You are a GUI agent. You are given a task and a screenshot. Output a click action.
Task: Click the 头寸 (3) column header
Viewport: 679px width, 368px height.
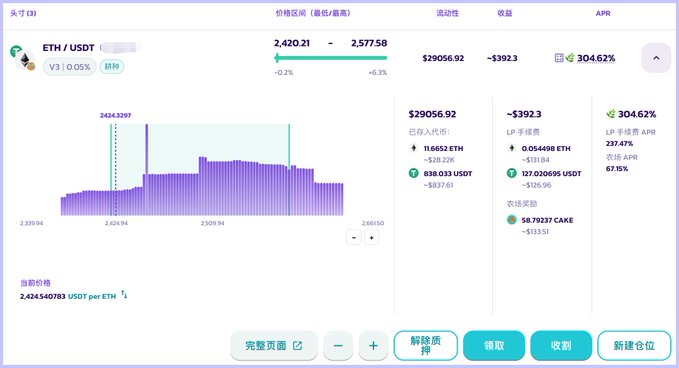tap(23, 13)
